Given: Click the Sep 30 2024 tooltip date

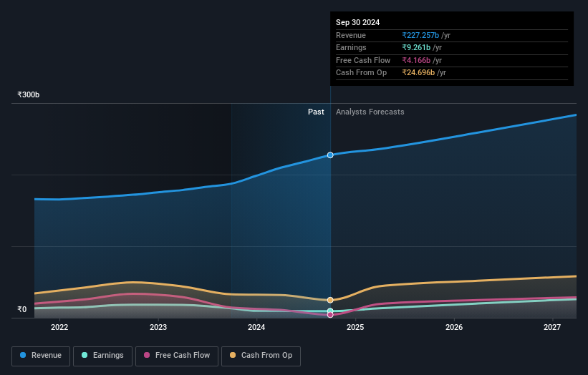Looking at the screenshot, I should click(x=358, y=22).
